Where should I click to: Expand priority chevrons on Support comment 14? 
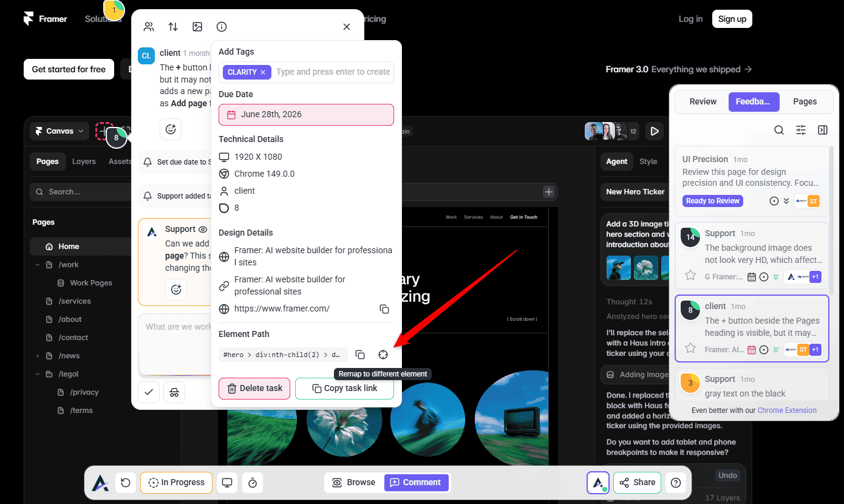tap(775, 277)
